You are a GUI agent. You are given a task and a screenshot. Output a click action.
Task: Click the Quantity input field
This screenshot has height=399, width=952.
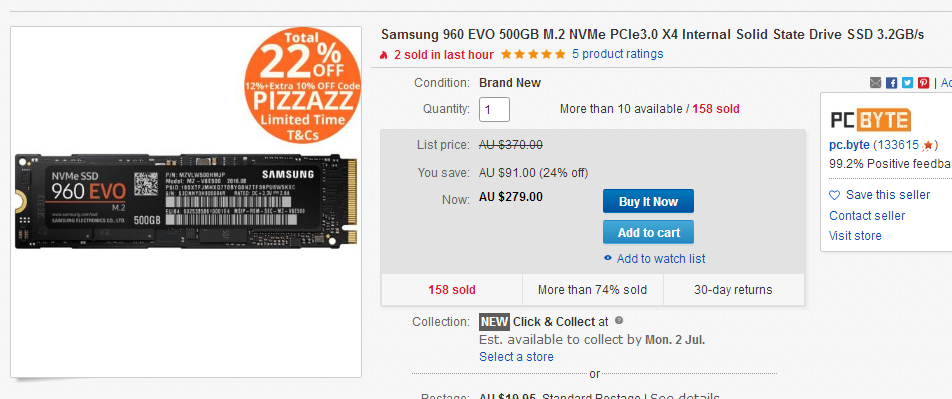click(x=494, y=109)
